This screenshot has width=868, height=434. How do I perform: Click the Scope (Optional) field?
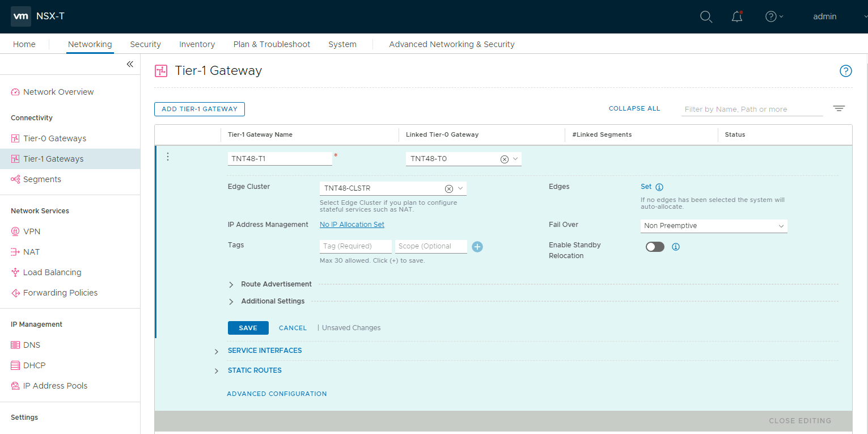(431, 246)
